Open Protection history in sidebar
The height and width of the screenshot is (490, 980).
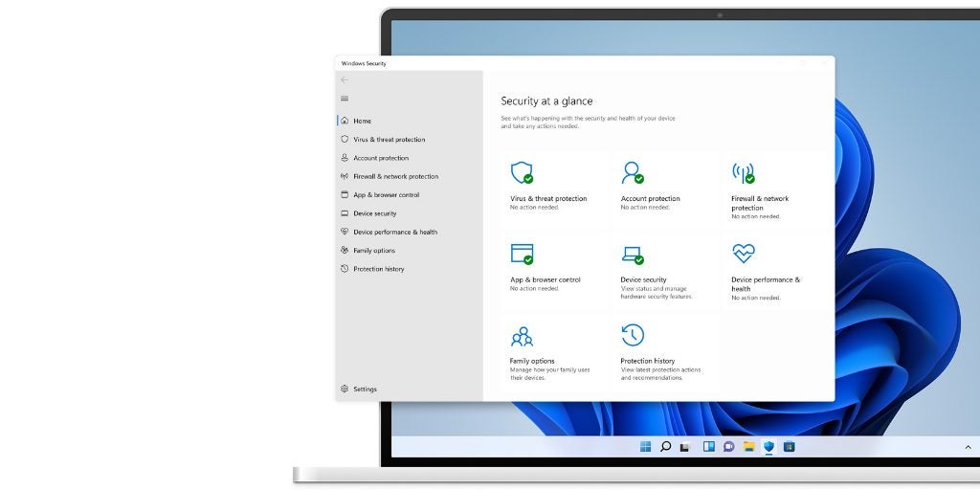379,269
